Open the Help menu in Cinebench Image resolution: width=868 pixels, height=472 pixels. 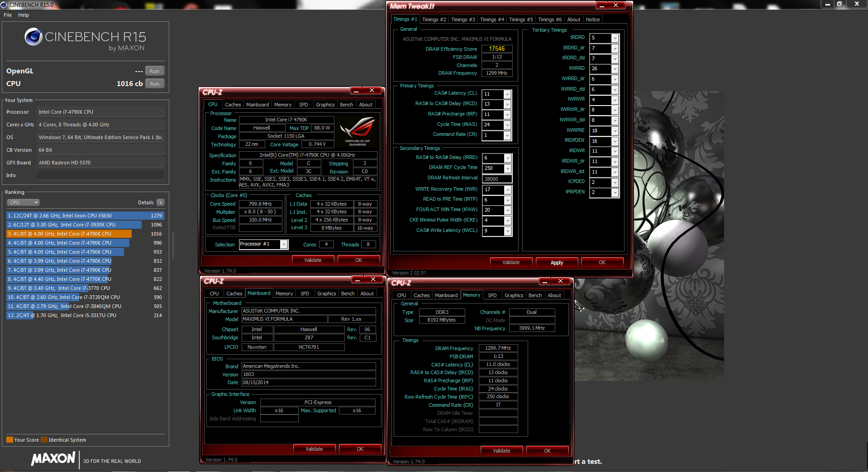24,15
